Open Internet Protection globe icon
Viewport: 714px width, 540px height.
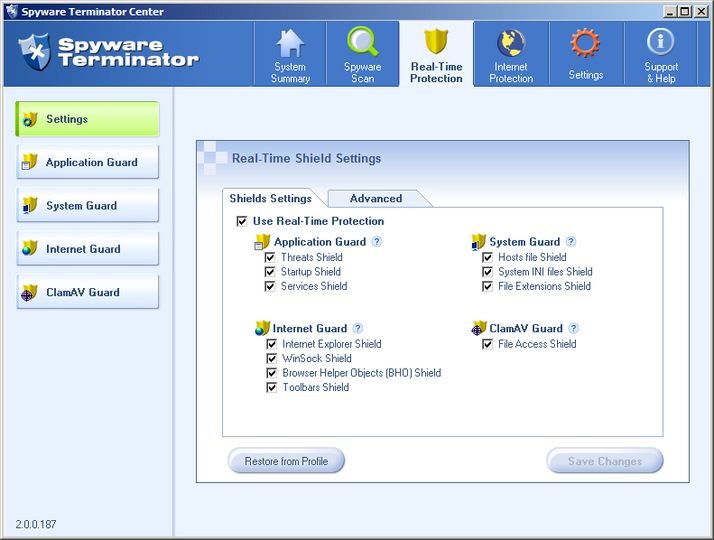pos(511,43)
